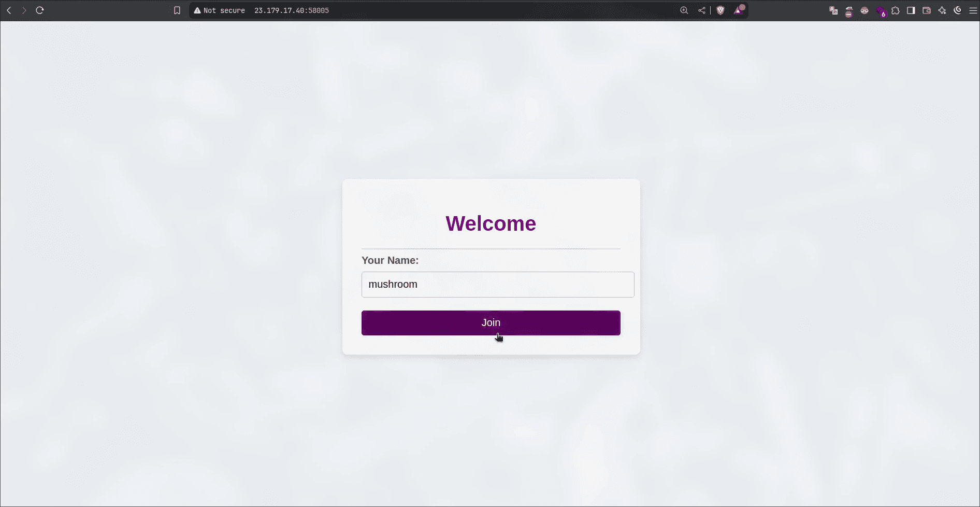The image size is (980, 507).
Task: Click the Join button
Action: (491, 323)
